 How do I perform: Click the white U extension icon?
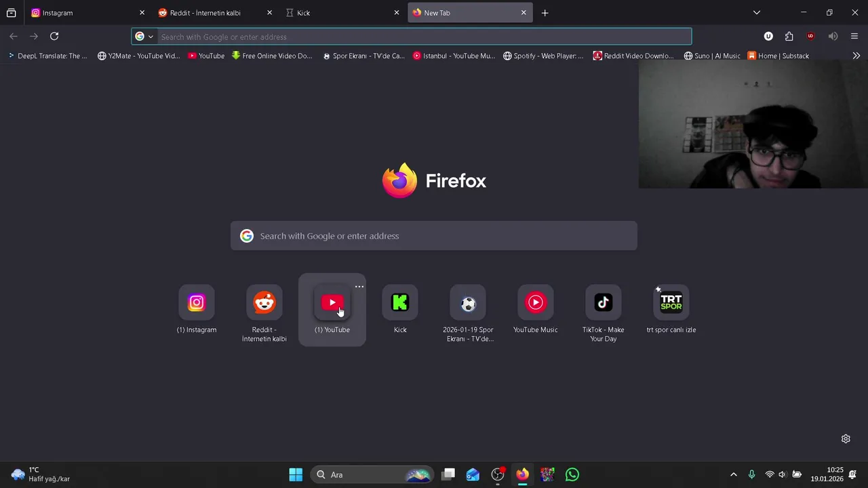pyautogui.click(x=768, y=37)
